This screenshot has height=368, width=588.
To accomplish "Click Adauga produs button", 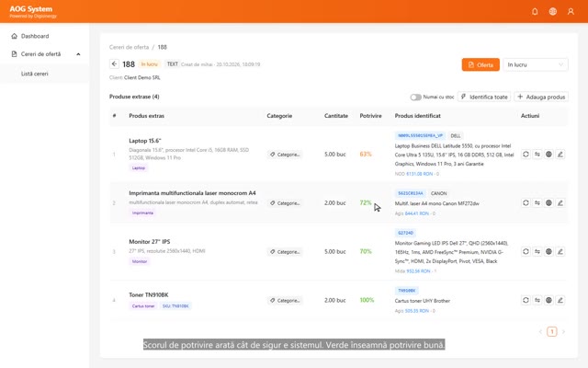I will tap(541, 97).
